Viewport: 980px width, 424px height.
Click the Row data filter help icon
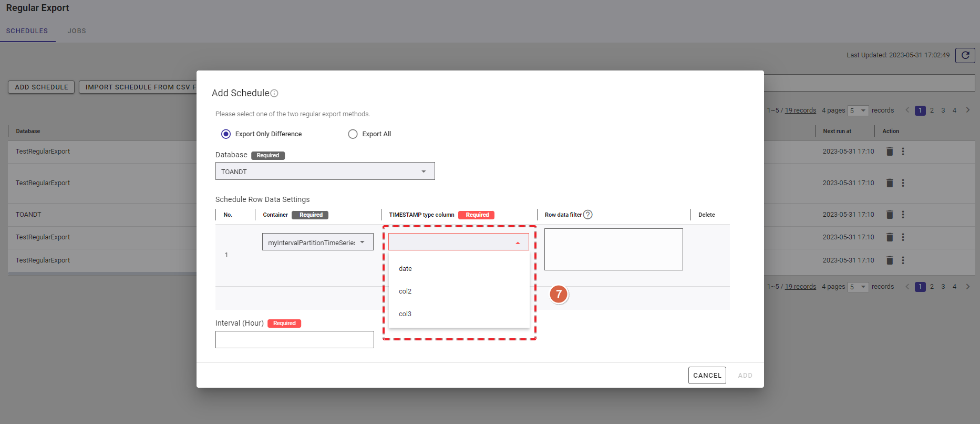point(588,215)
